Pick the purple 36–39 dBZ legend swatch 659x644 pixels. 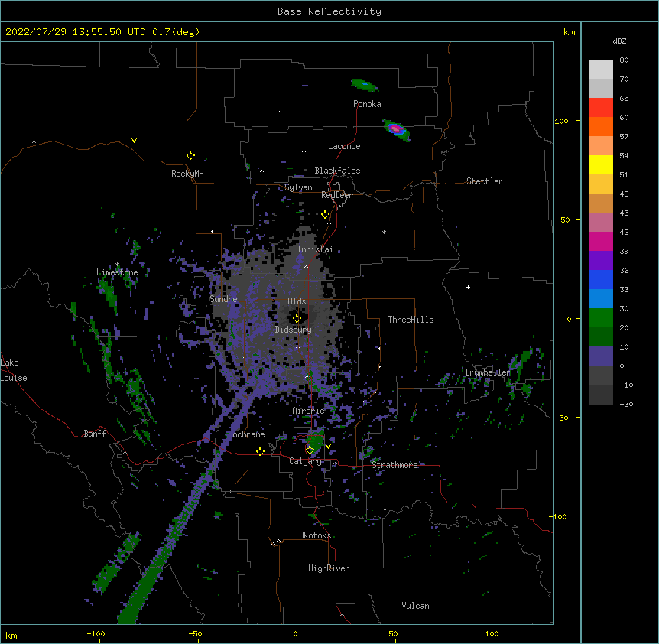pos(601,260)
